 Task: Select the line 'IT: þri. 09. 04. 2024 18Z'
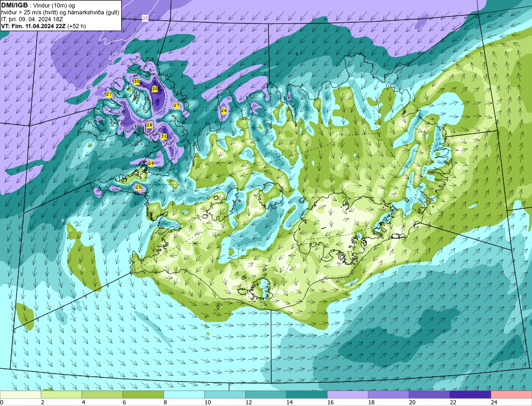(32, 19)
